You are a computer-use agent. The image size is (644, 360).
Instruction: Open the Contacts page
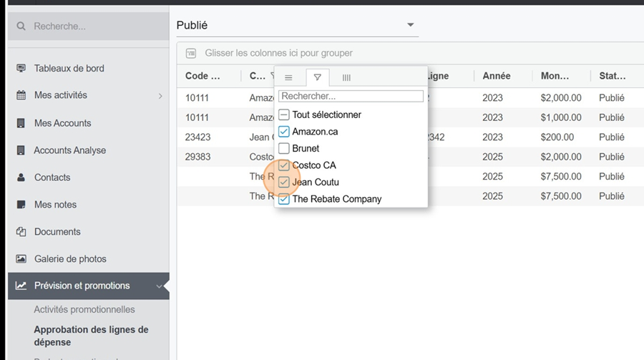click(52, 177)
